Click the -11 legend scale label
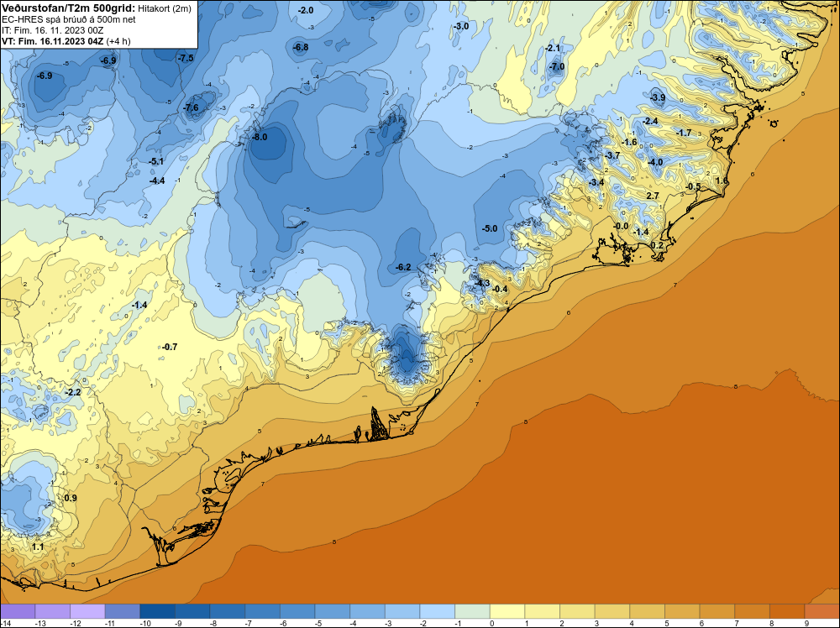The image size is (840, 628). [x=108, y=623]
